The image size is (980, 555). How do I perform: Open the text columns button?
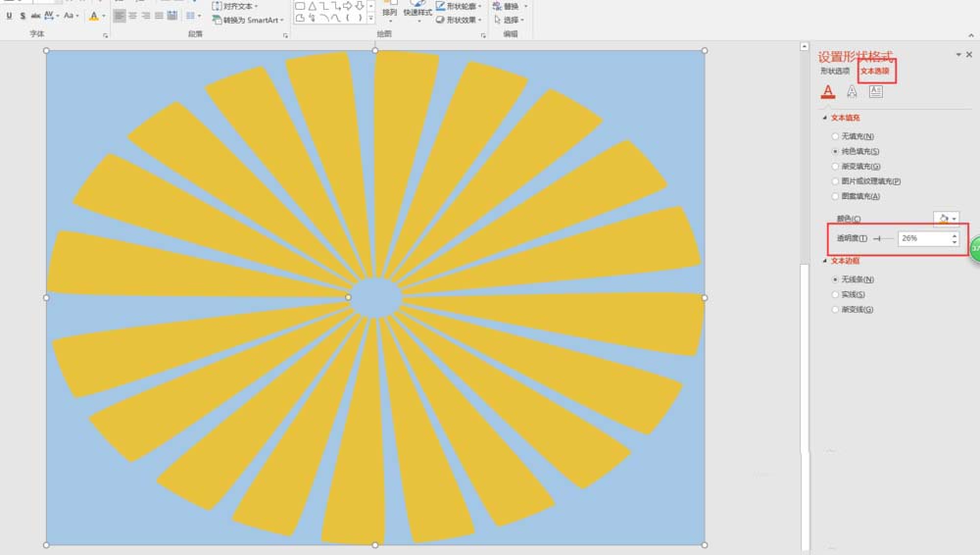(x=193, y=16)
